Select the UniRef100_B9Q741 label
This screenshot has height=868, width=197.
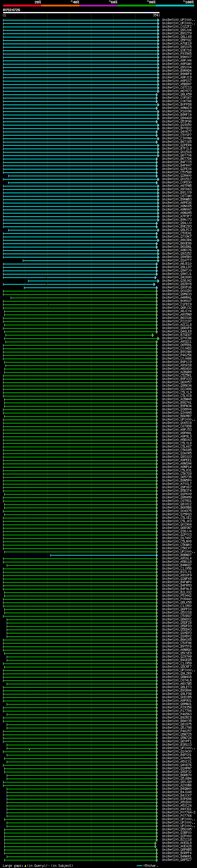tap(176, 403)
